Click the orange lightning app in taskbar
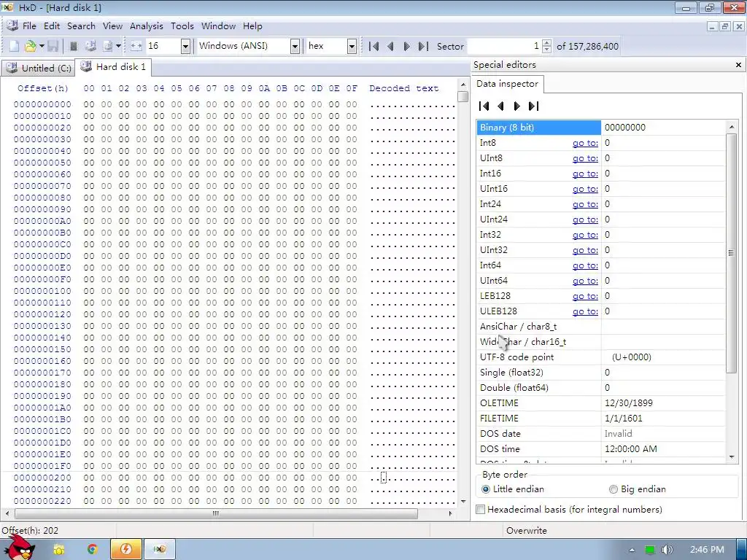 [x=125, y=550]
